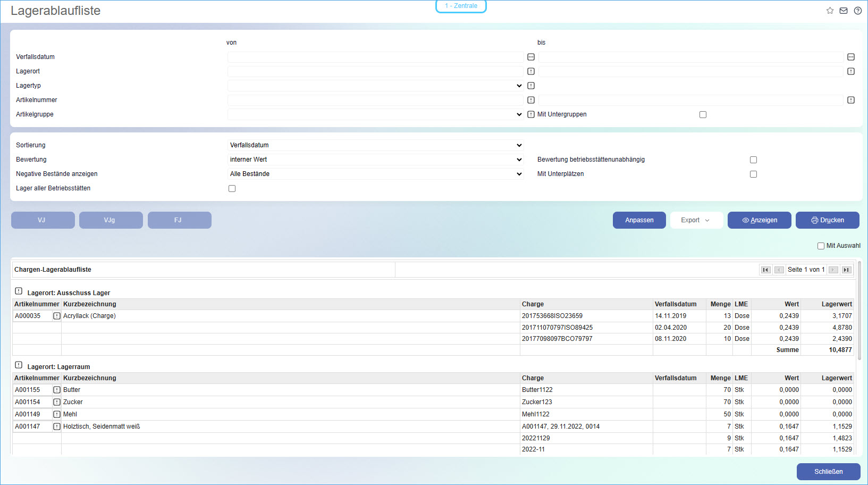Open the mail envelope icon
The width and height of the screenshot is (868, 485).
[844, 11]
